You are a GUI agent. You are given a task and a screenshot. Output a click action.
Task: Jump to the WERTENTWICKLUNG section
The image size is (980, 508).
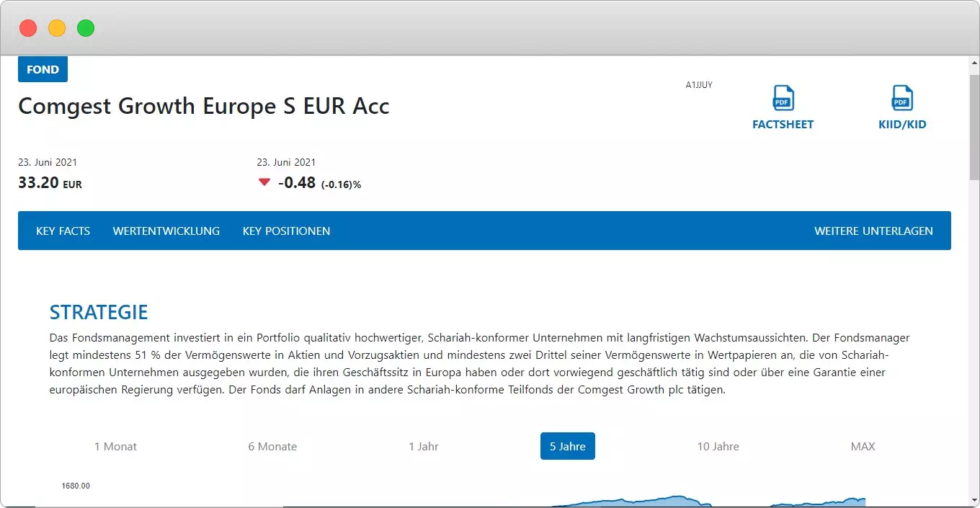pos(166,231)
